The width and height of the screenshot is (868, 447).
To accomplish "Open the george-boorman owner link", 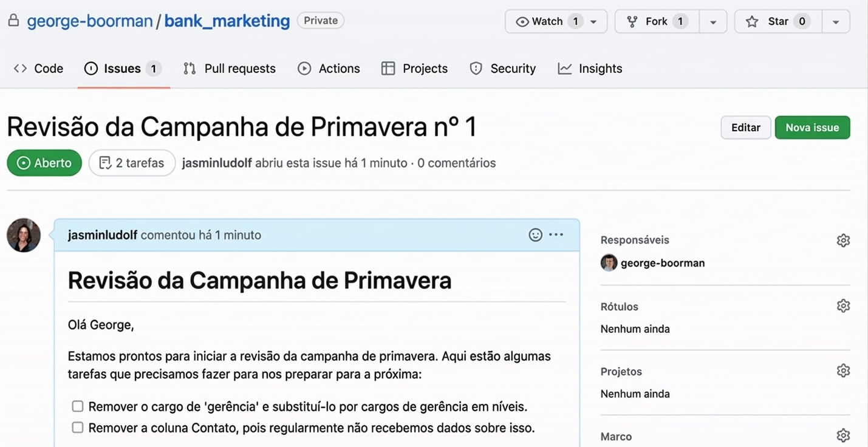I will pyautogui.click(x=90, y=21).
